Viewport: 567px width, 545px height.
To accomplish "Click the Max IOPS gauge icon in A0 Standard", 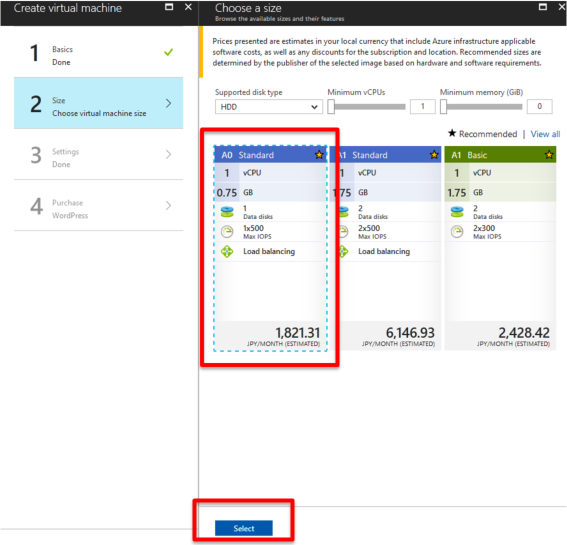I will click(x=227, y=231).
